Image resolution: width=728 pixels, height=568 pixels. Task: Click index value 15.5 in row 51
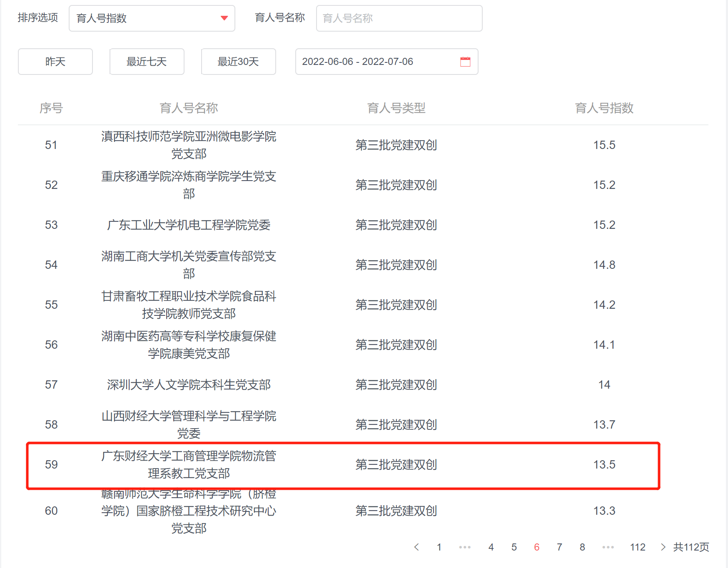point(604,145)
